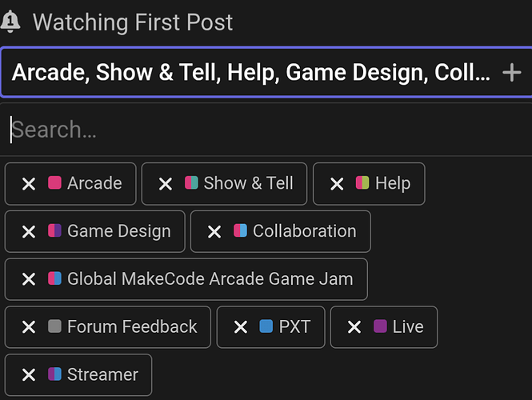The width and height of the screenshot is (532, 400).
Task: Click the Watching First Post bell icon
Action: [10, 22]
